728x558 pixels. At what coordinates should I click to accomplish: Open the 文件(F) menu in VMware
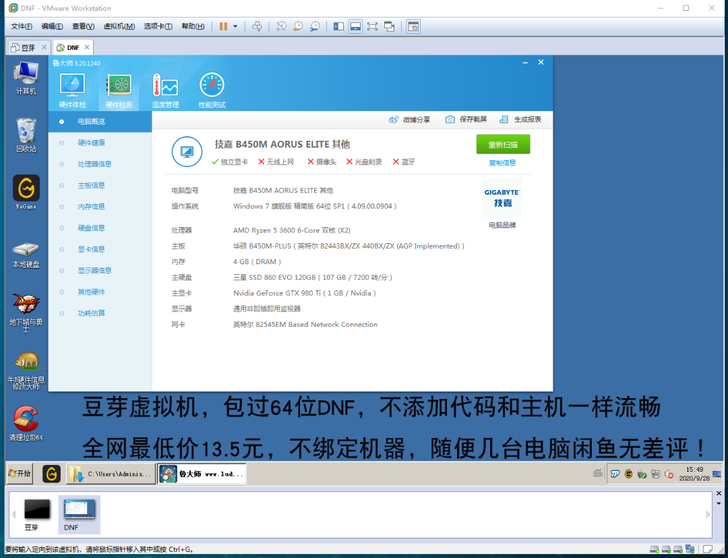[21, 26]
